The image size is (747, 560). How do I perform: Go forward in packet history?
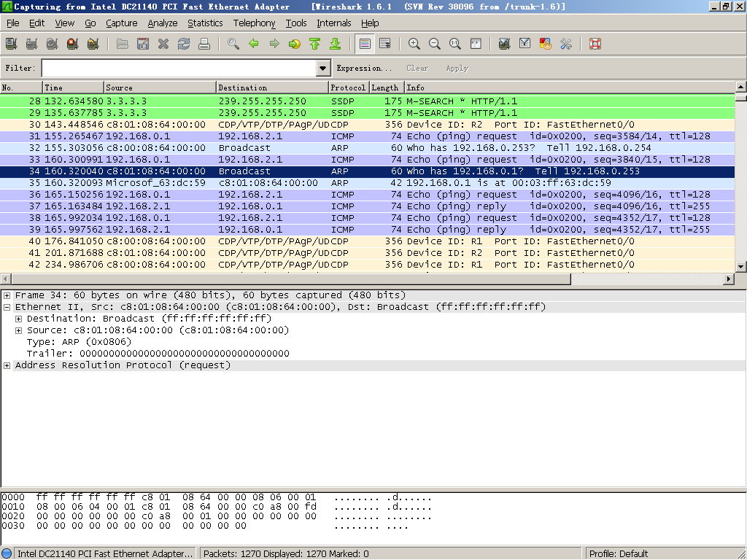tap(274, 44)
